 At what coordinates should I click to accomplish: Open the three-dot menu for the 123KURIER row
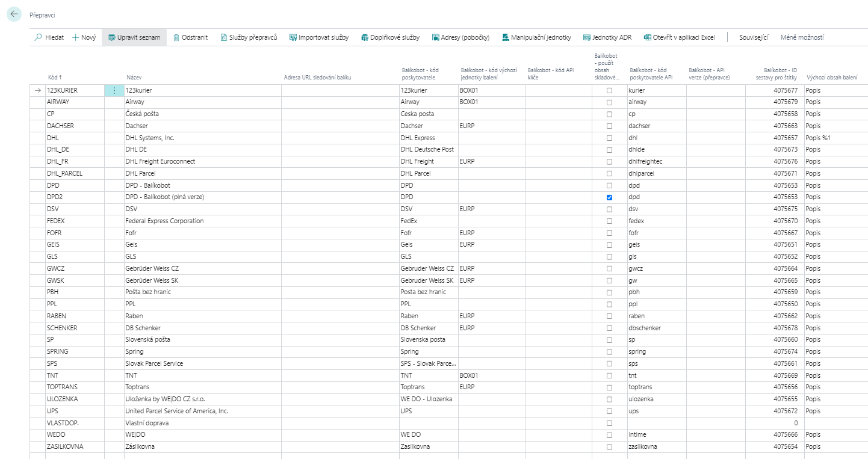[x=114, y=90]
